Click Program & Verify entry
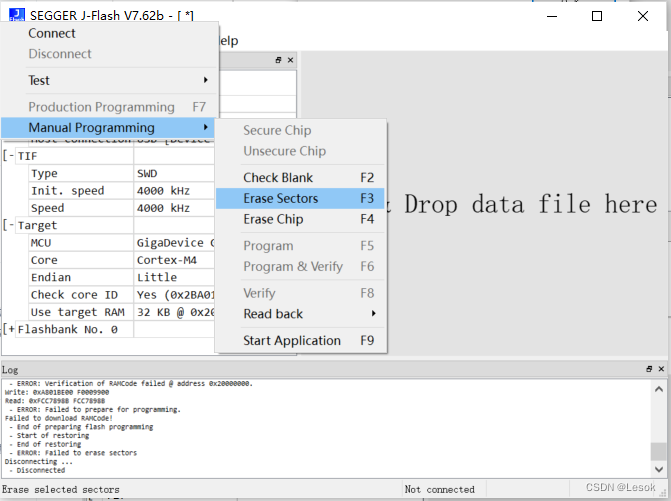The height and width of the screenshot is (501, 671). click(301, 267)
